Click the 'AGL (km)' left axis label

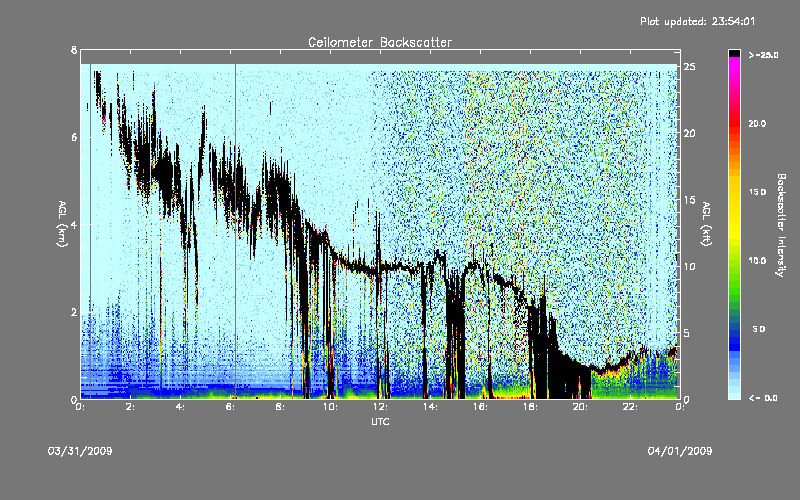(62, 223)
